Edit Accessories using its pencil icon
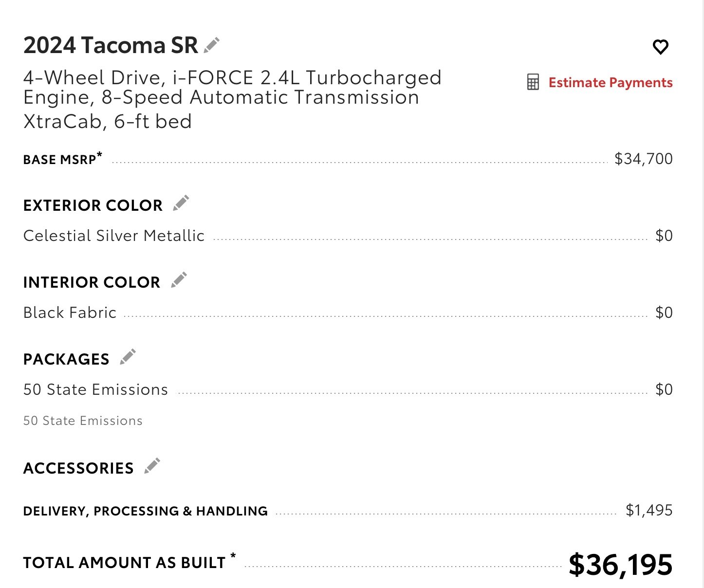Screen dimensions: 704x588 (x=152, y=466)
